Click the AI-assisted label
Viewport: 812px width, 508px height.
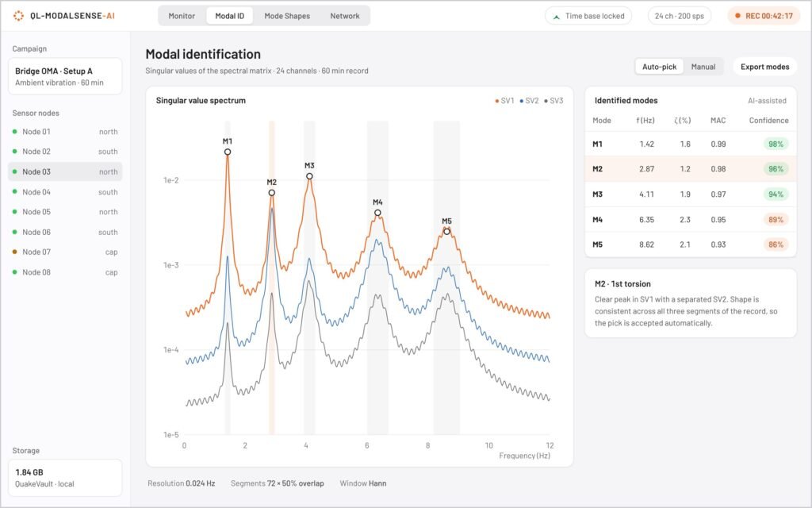coord(767,101)
